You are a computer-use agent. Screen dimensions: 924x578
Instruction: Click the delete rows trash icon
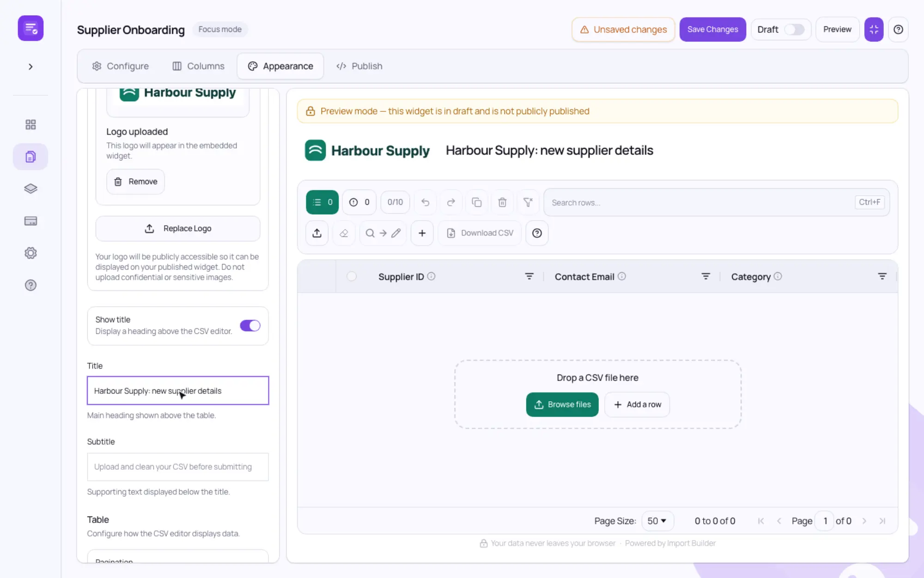pyautogui.click(x=502, y=202)
